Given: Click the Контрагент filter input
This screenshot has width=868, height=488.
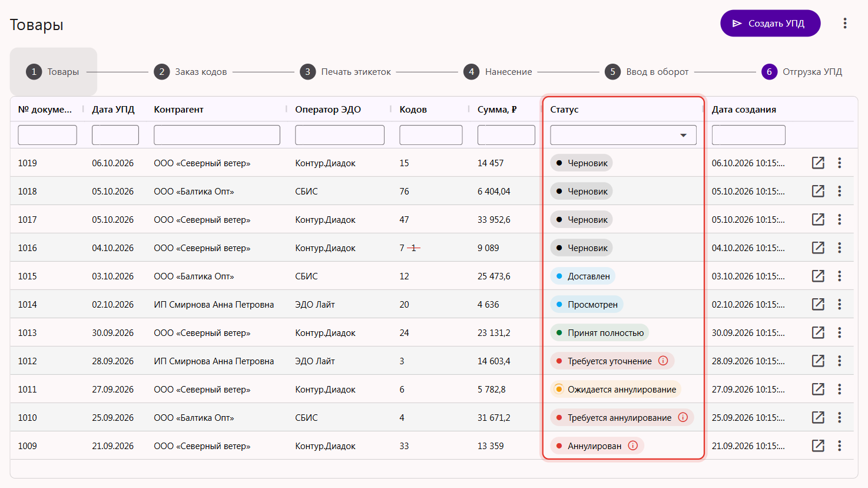Looking at the screenshot, I should click(x=217, y=135).
